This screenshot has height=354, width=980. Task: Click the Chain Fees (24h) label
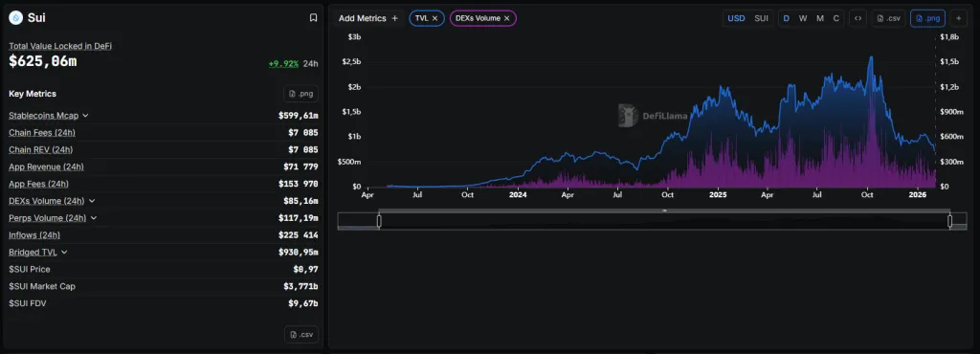click(x=42, y=132)
